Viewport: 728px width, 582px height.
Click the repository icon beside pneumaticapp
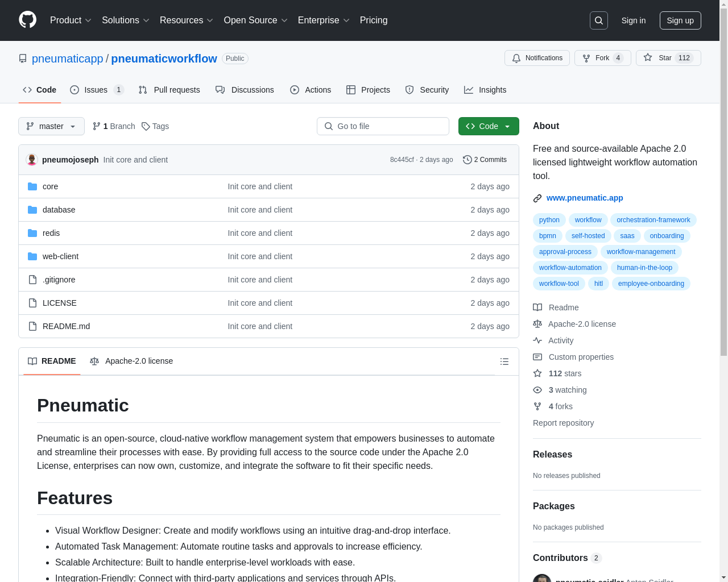click(x=23, y=59)
